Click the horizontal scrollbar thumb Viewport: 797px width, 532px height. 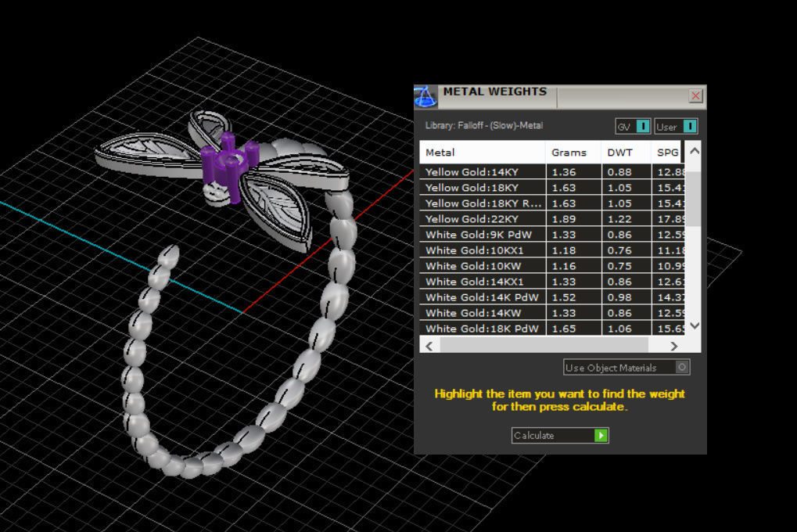click(544, 345)
